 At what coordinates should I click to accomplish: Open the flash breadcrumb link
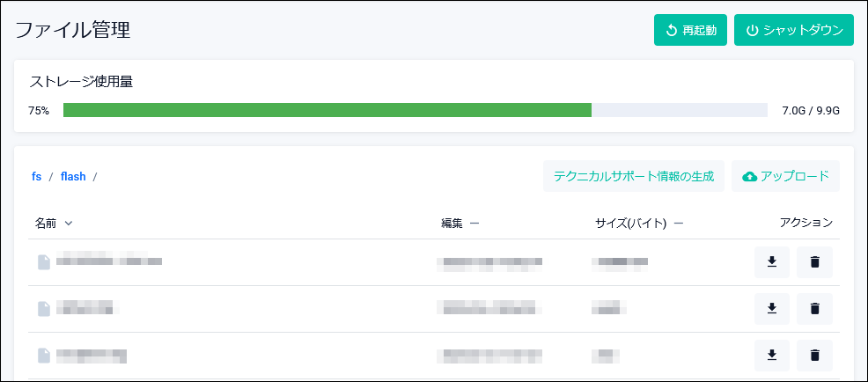point(73,177)
